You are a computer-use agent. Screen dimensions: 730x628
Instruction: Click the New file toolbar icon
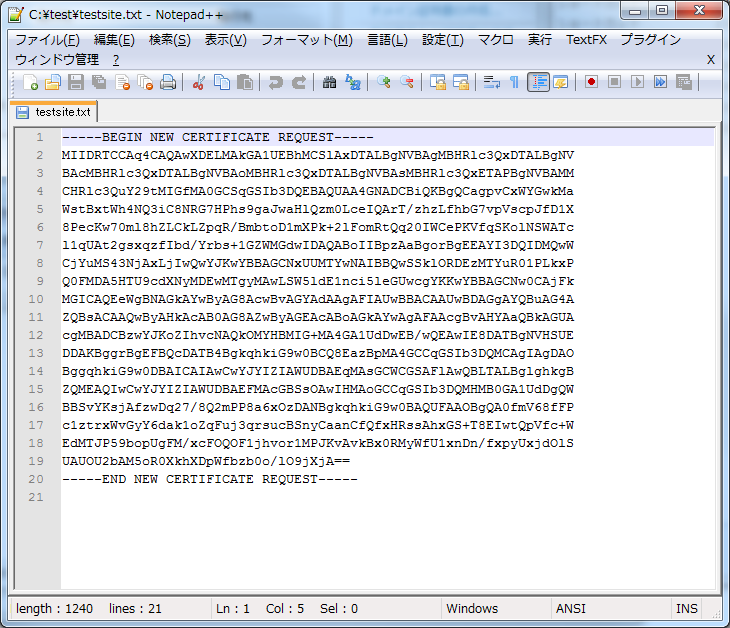click(30, 82)
